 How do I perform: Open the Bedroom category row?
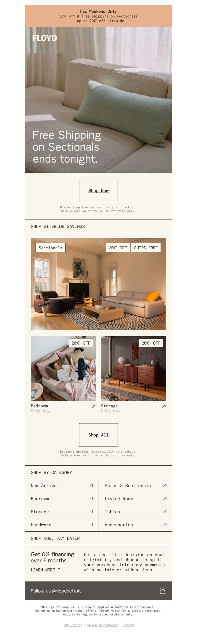point(62,498)
